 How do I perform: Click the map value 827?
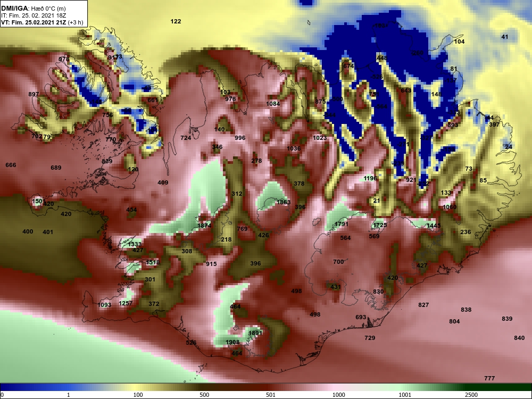(423, 305)
